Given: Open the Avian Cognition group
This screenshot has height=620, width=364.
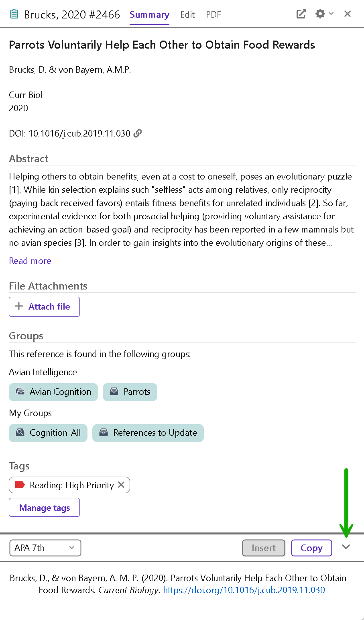Looking at the screenshot, I should click(53, 392).
